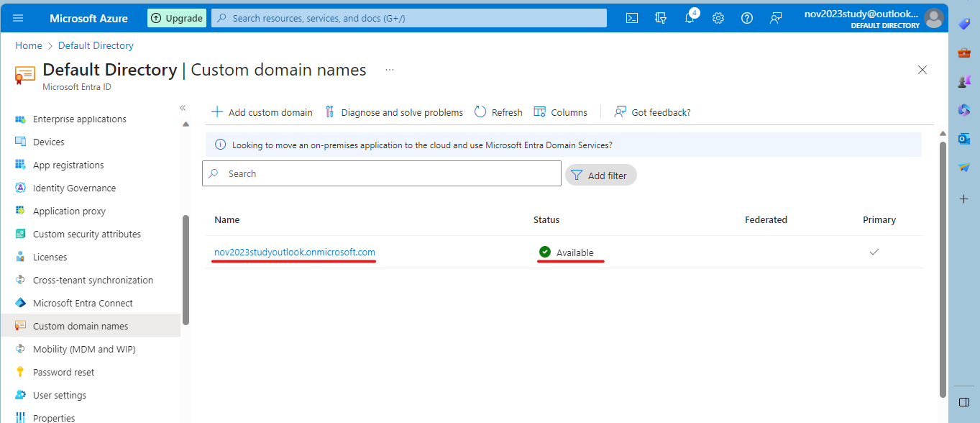Open the Feedback icon in top bar

click(x=776, y=18)
